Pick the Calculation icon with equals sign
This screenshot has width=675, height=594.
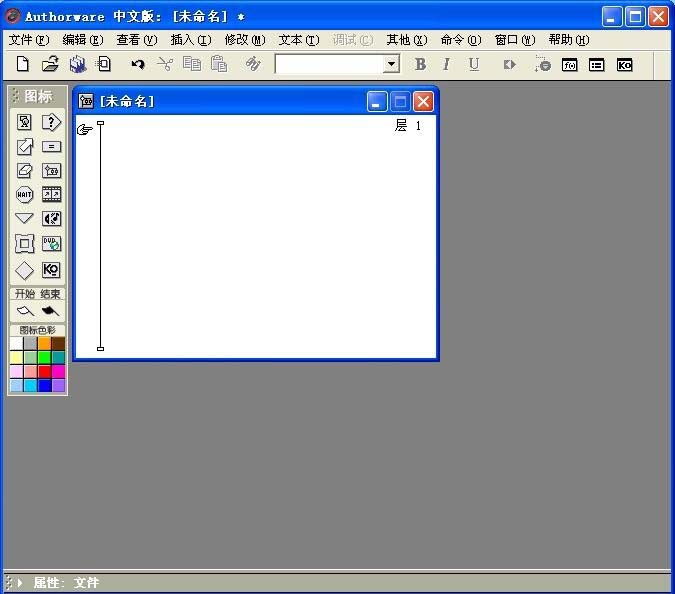click(51, 147)
